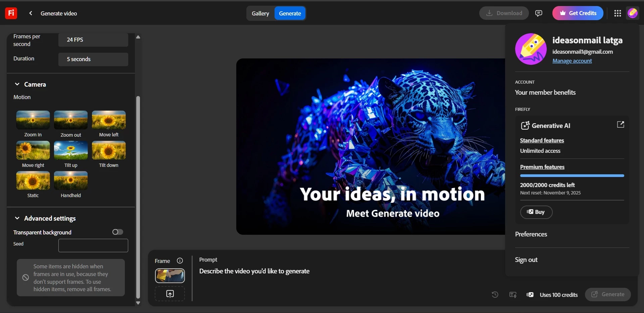Image resolution: width=644 pixels, height=313 pixels.
Task: Click the scrollbar down arrow
Action: coord(138,303)
